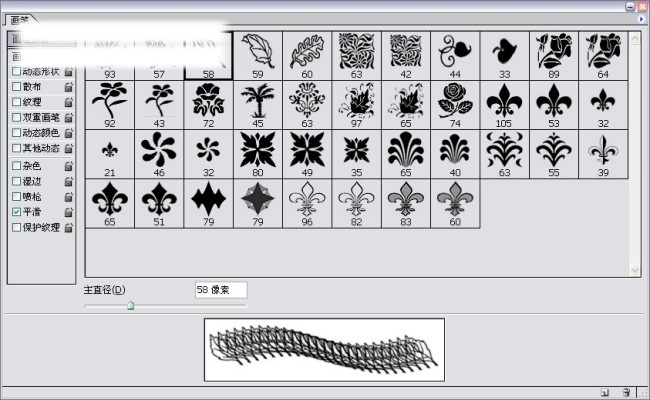Enable the 双重画笔 dual brush checkbox
Viewport: 650px width, 400px height.
pyautogui.click(x=17, y=117)
